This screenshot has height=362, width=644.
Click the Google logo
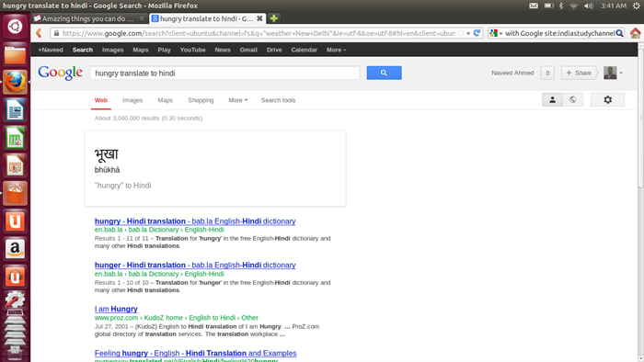coord(61,73)
